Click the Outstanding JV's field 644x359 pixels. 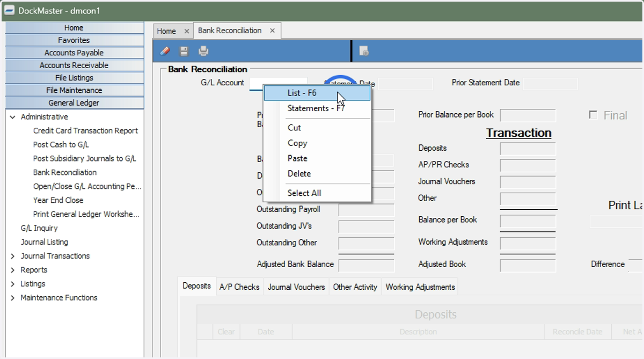[x=367, y=226]
